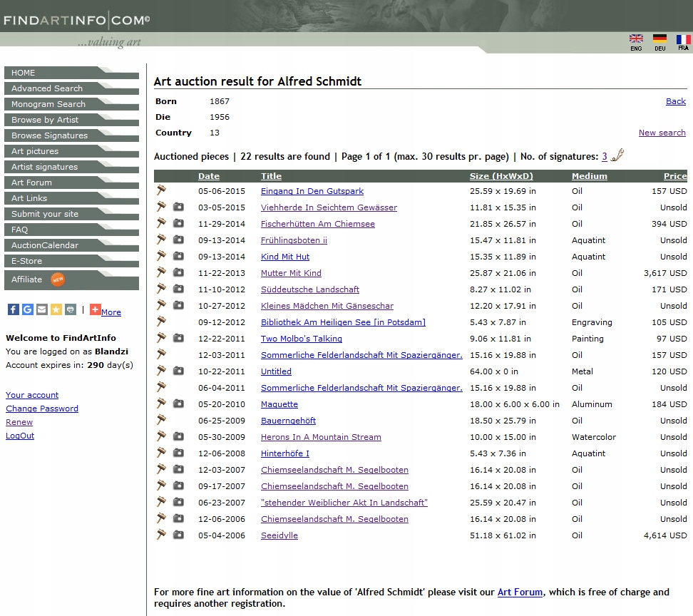Sort results by Medium column
The width and height of the screenshot is (693, 616).
589,176
